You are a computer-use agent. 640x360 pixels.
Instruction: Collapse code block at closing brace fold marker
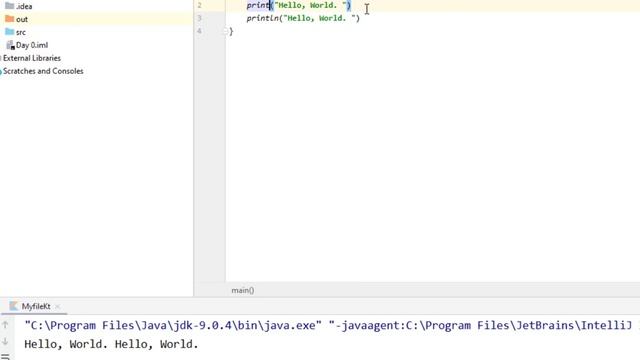pyautogui.click(x=225, y=31)
